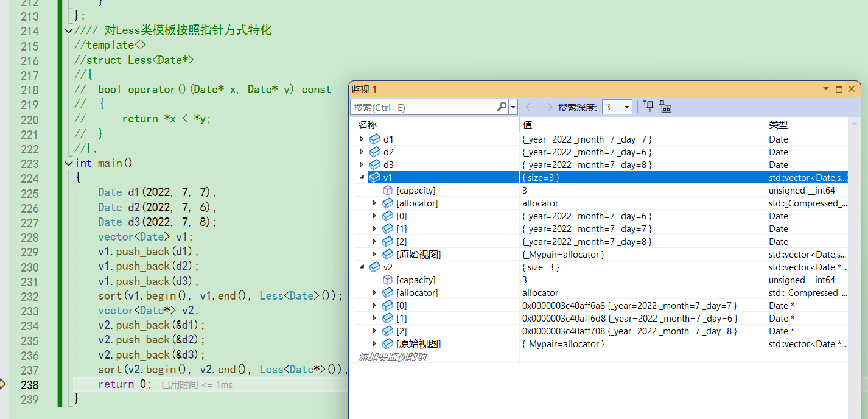Click v2's [1] element cube icon
Screen dimensions: 868x419
click(388, 318)
